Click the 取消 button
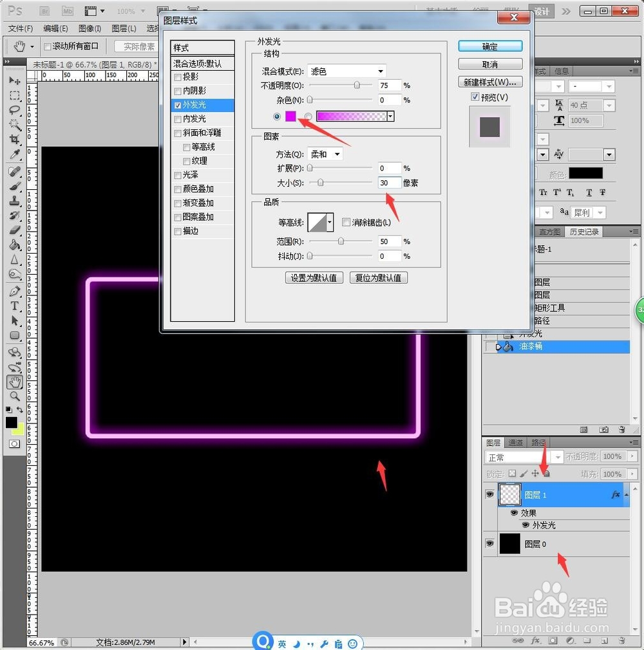644x650 pixels. [x=490, y=64]
